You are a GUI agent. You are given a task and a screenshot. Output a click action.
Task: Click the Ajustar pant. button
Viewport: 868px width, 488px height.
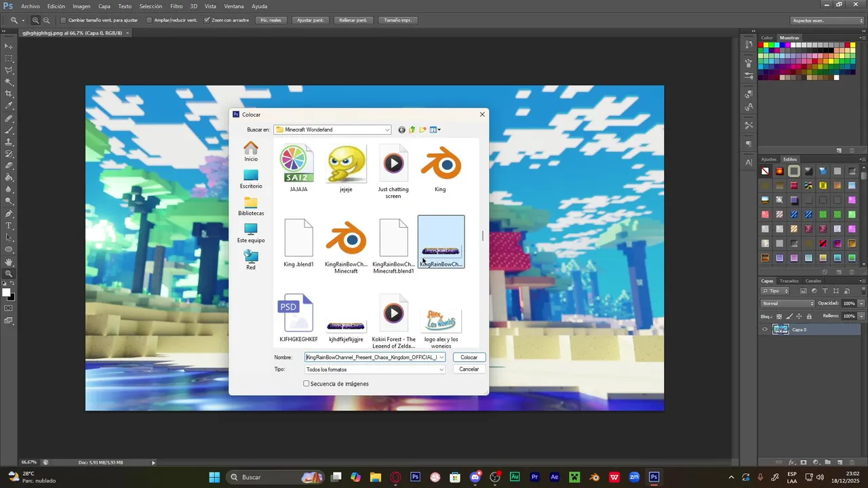coord(311,20)
